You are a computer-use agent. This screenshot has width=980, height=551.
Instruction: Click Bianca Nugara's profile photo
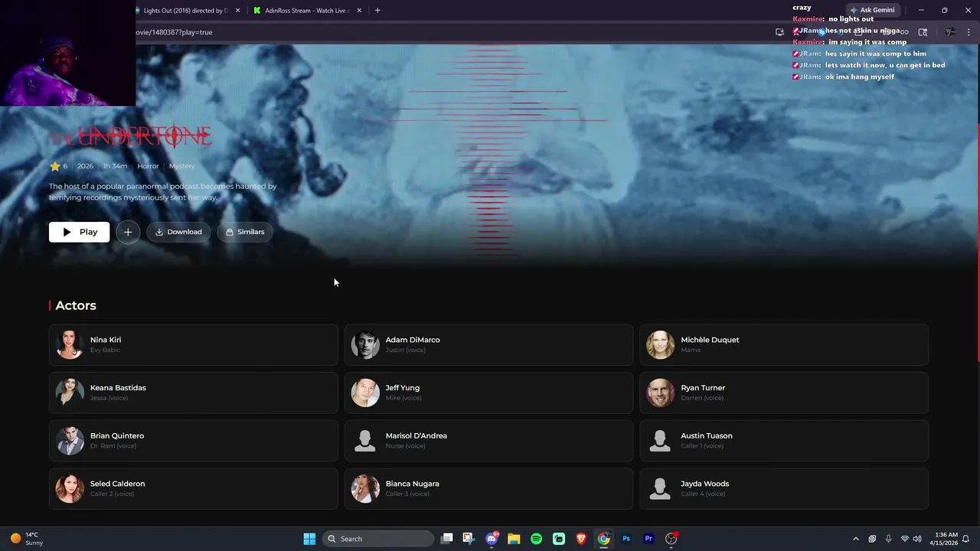tap(365, 488)
